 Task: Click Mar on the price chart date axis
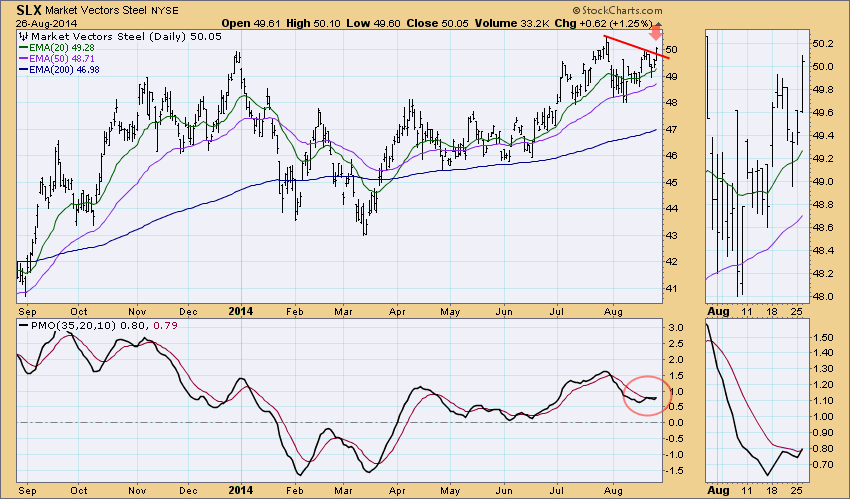coord(343,312)
